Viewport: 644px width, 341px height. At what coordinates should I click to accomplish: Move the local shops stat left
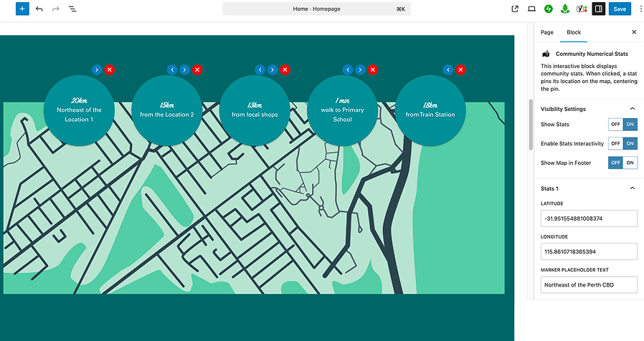260,69
